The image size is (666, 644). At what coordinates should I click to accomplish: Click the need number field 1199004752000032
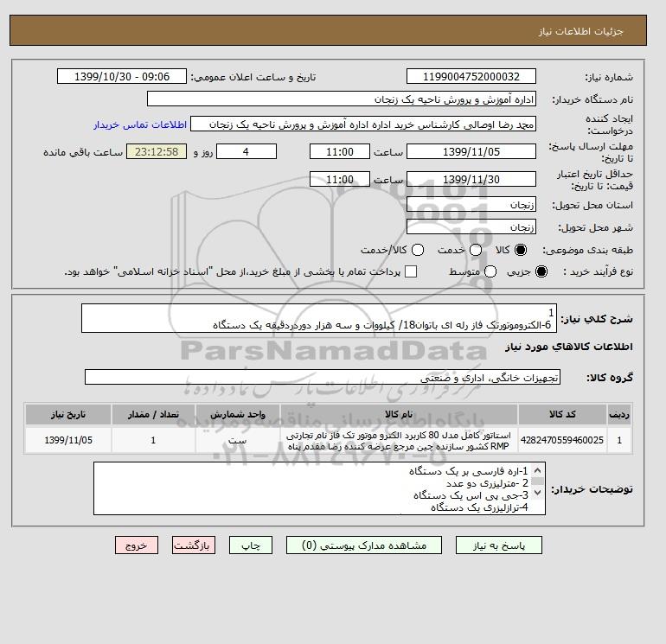click(471, 76)
